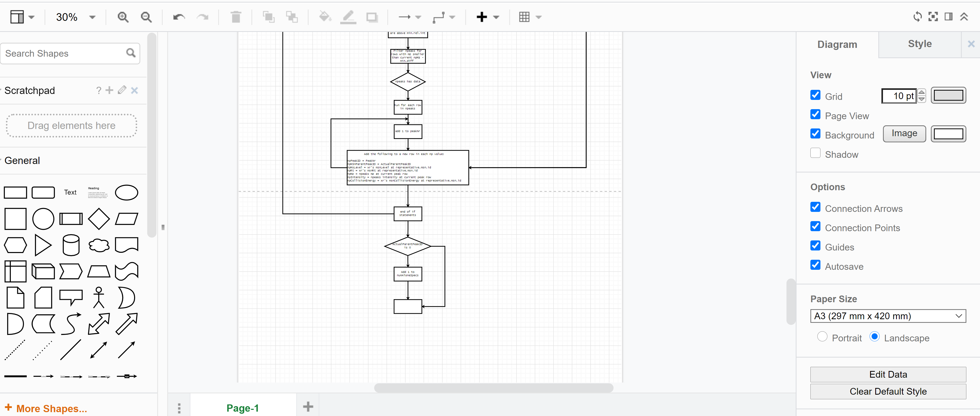Uncheck Connection Arrows option
The height and width of the screenshot is (416, 980).
pos(815,207)
